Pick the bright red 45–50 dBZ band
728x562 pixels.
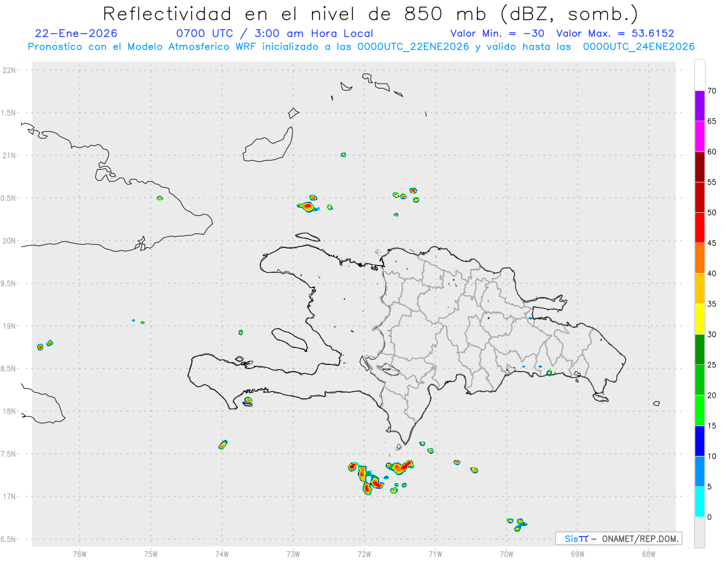pyautogui.click(x=699, y=228)
